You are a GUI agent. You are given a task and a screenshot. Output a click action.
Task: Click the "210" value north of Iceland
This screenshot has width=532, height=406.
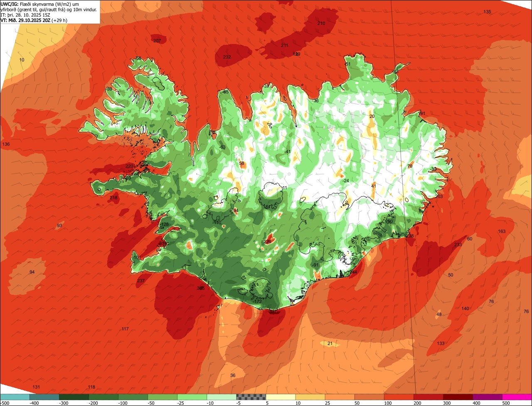point(321,23)
